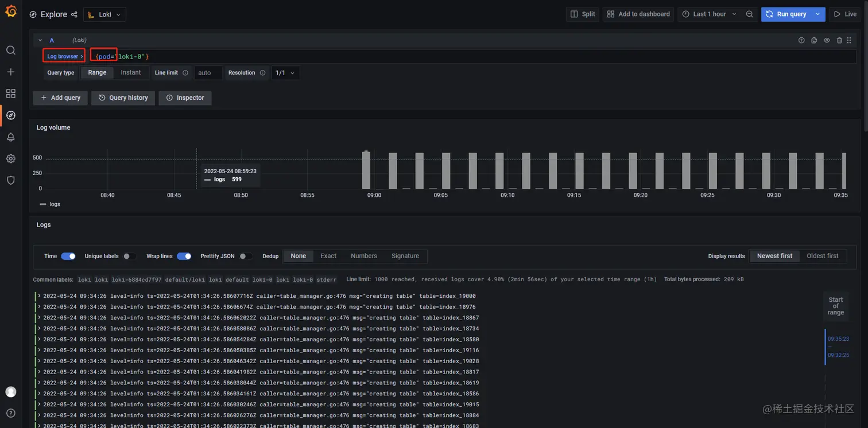Image resolution: width=868 pixels, height=428 pixels.
Task: Select Oldest first display order
Action: [823, 256]
